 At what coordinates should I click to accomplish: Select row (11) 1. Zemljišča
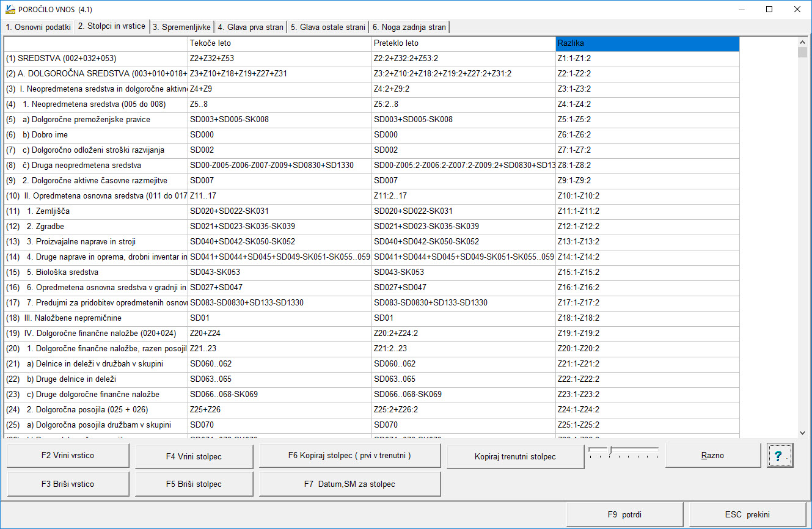click(96, 211)
